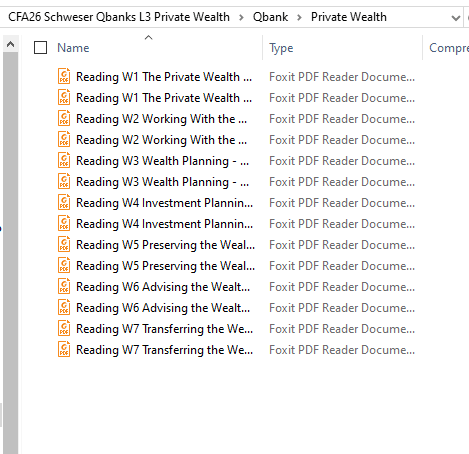The image size is (469, 454).
Task: Click PDF icon of first Reading W5 file
Action: coord(64,244)
